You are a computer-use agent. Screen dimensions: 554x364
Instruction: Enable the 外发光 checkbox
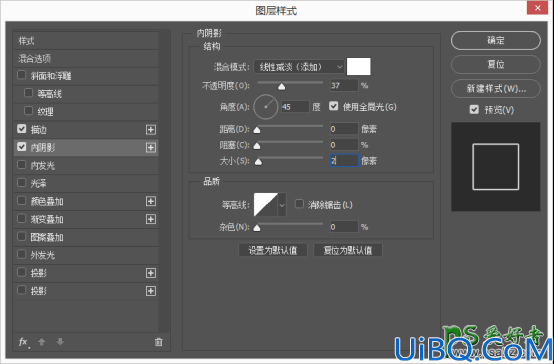(x=22, y=254)
